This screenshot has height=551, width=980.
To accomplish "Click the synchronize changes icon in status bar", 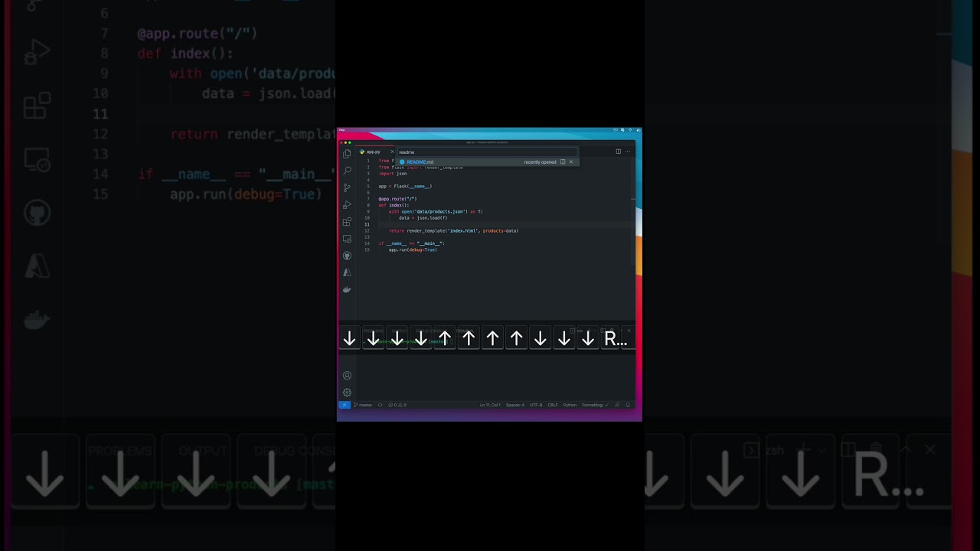I will point(381,405).
